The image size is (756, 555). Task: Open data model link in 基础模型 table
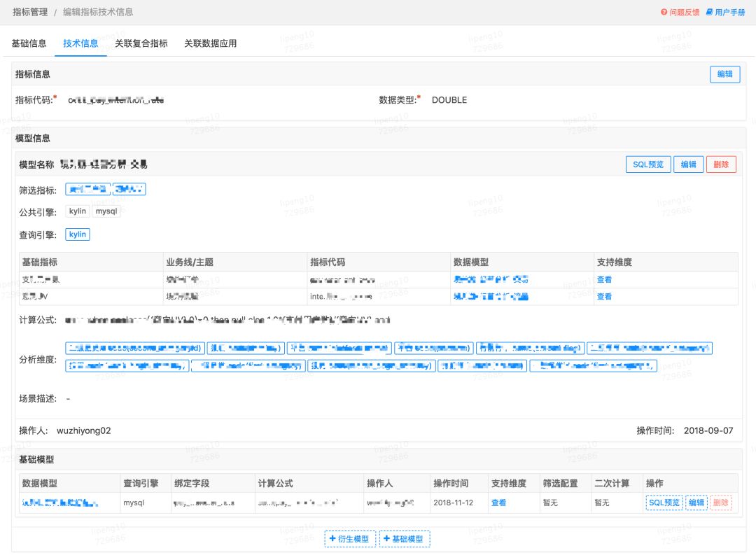(x=60, y=503)
